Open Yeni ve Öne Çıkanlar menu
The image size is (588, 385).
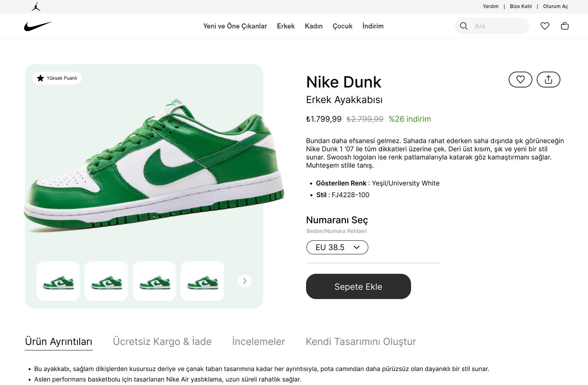[x=235, y=26]
